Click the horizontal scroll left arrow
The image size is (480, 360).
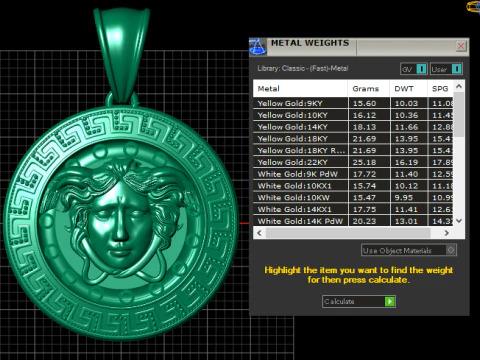point(259,233)
